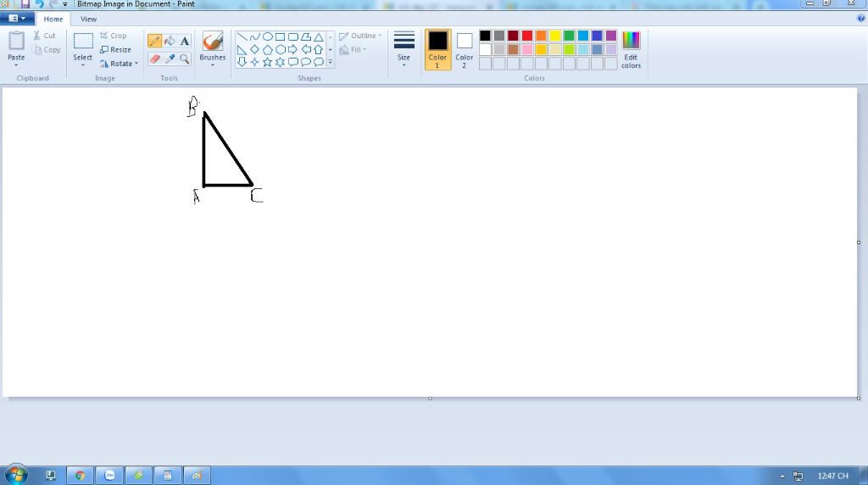Select the Color picker eyedropper tool
The height and width of the screenshot is (485, 868).
(x=170, y=59)
